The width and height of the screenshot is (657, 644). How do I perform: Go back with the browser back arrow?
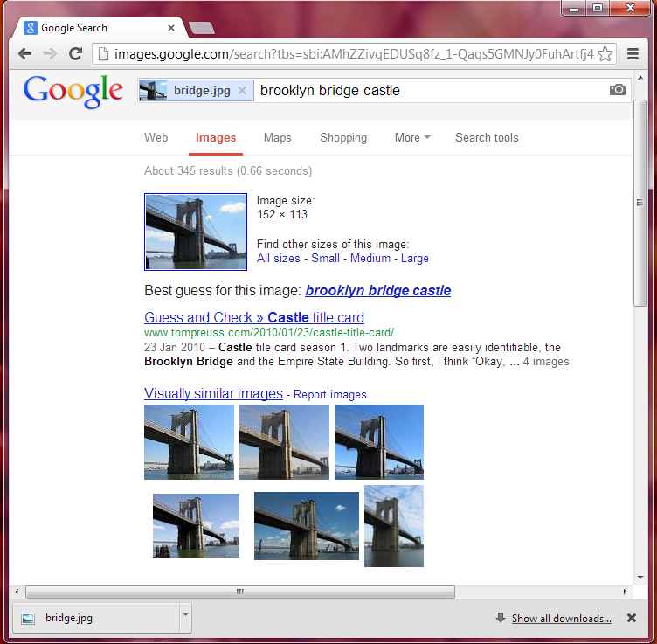25,53
